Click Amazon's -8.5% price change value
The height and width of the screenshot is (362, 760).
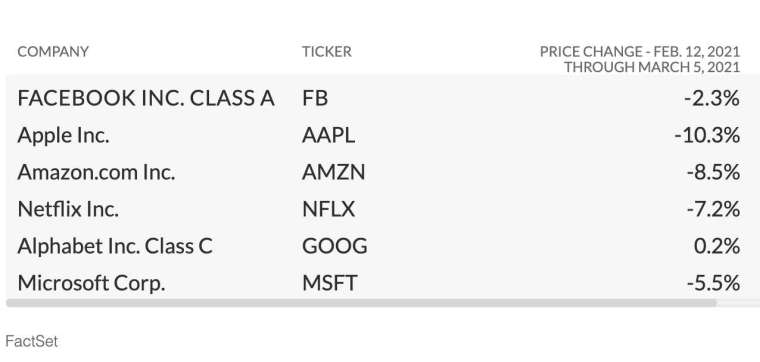click(713, 172)
